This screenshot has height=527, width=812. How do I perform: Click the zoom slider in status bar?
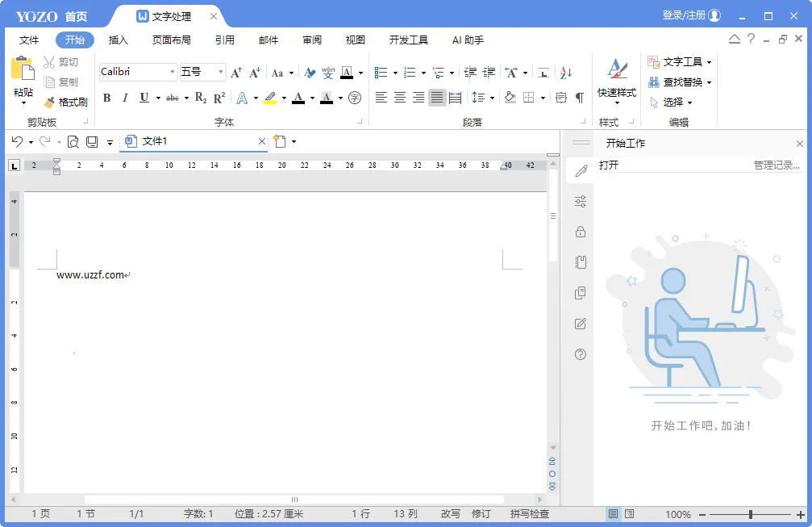point(751,514)
